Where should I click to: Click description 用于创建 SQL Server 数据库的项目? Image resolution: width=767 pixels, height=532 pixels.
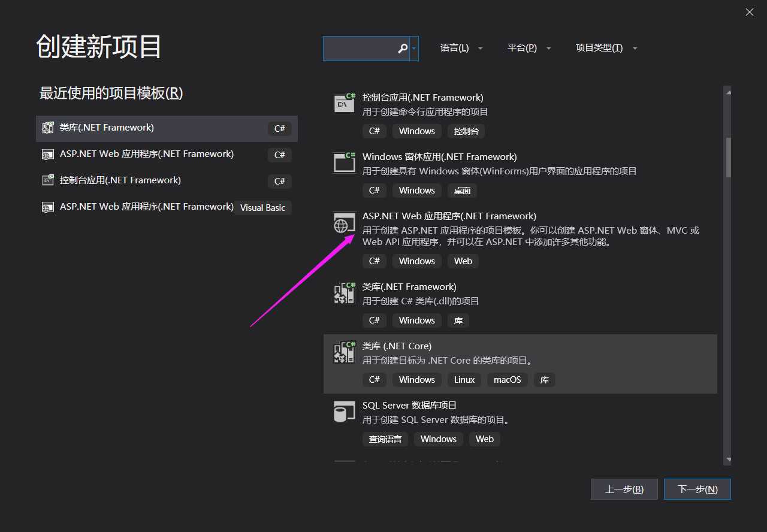click(436, 420)
